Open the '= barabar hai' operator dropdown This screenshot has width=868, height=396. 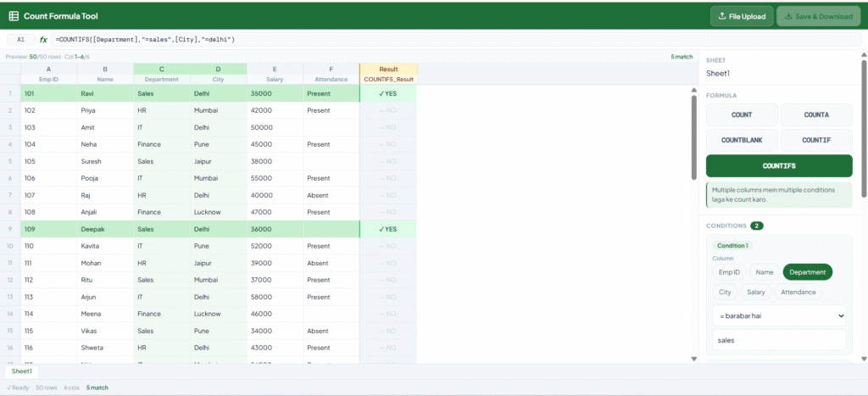pyautogui.click(x=780, y=315)
